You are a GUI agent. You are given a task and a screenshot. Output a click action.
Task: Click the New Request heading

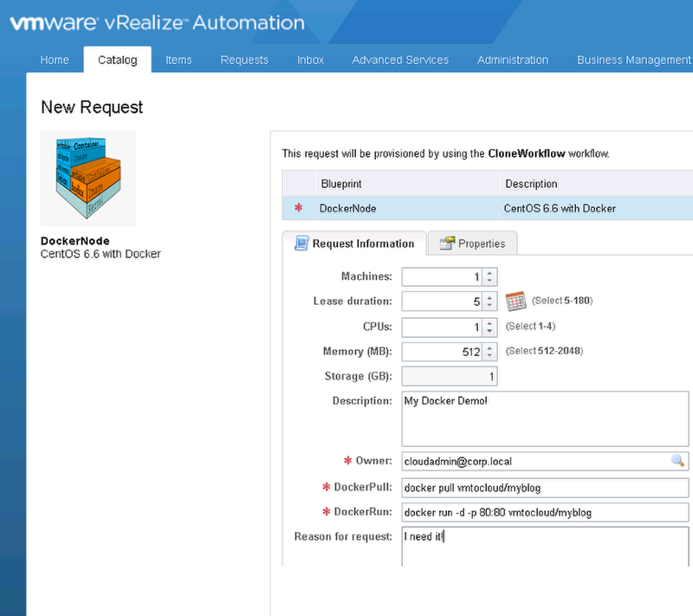[92, 107]
